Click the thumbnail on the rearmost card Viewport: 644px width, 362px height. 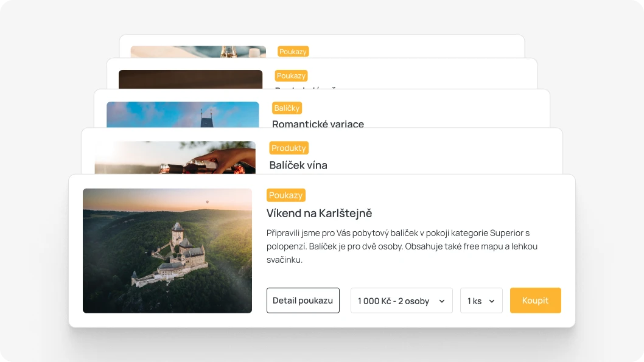click(198, 52)
